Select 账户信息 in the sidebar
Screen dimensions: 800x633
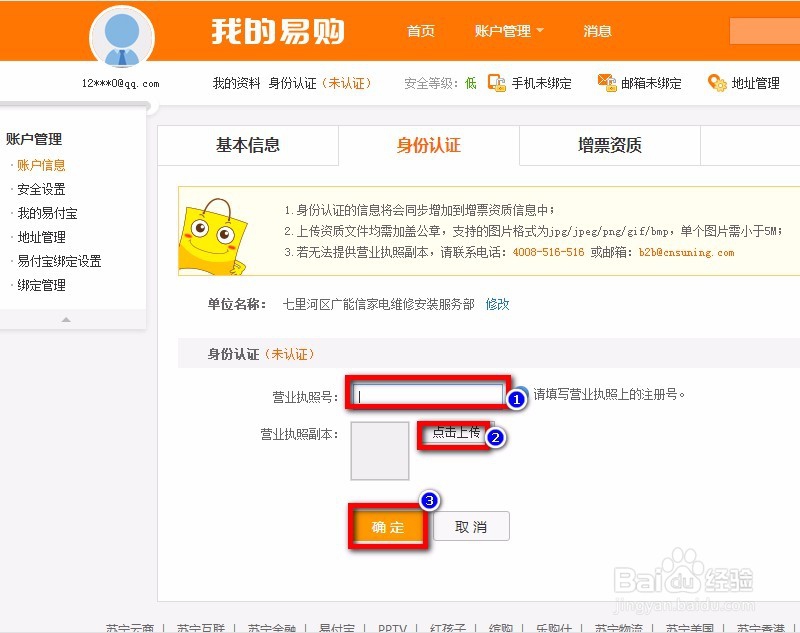[x=41, y=165]
